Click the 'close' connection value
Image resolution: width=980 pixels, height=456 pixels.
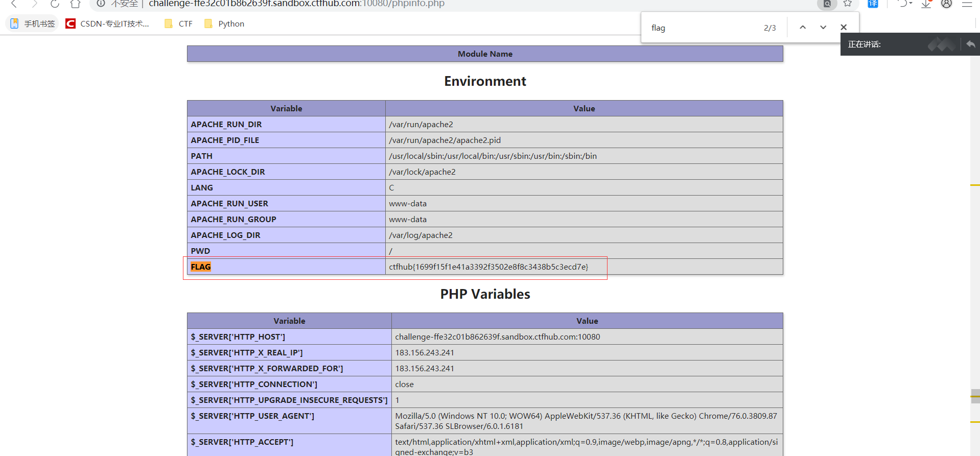[404, 384]
